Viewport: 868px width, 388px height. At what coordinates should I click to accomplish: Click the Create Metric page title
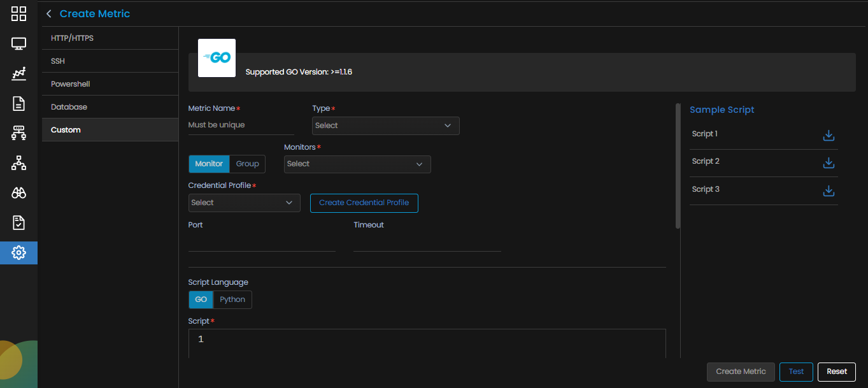pos(95,13)
